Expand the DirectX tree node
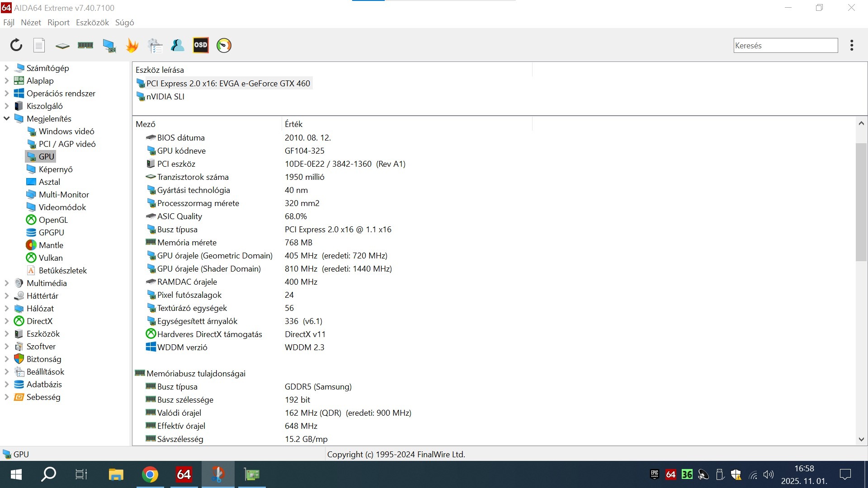 pyautogui.click(x=7, y=321)
